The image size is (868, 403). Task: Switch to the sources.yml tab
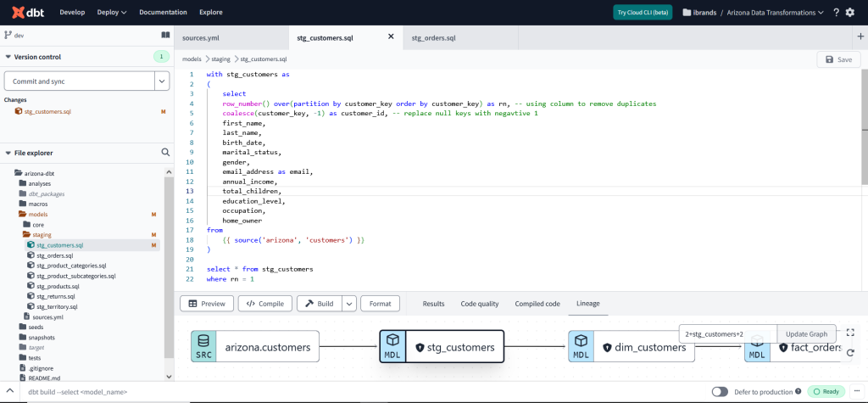(x=201, y=37)
